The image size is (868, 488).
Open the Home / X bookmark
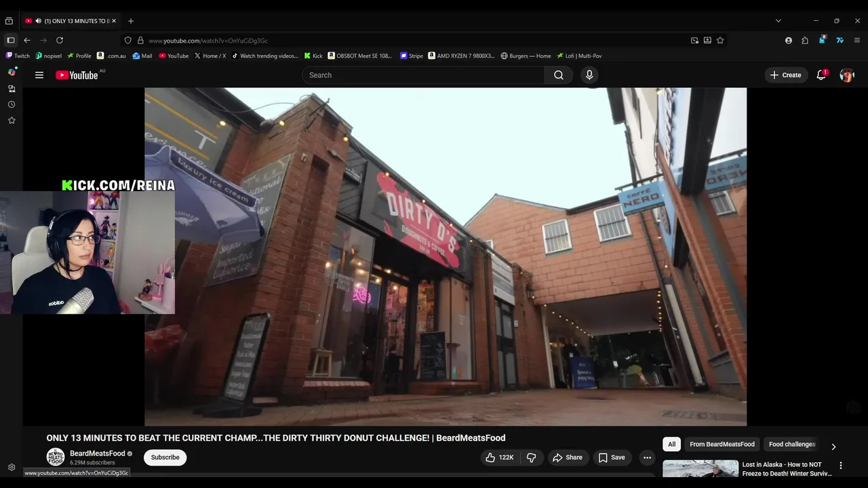pyautogui.click(x=210, y=56)
